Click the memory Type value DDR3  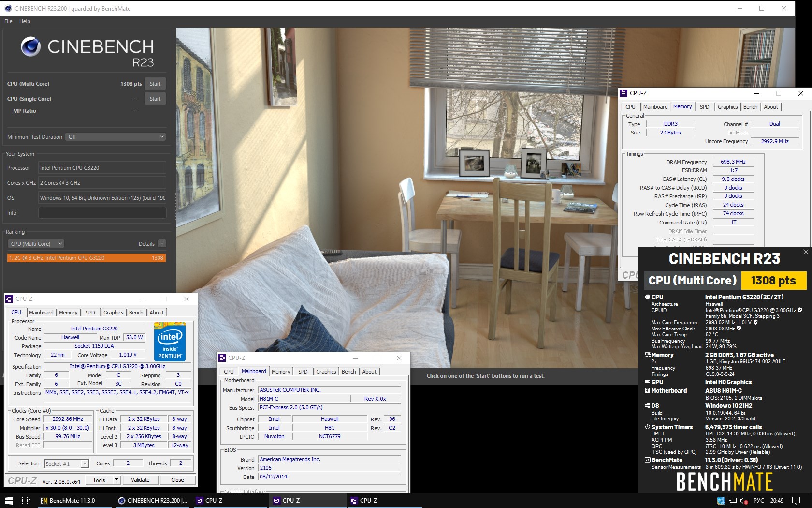coord(670,124)
